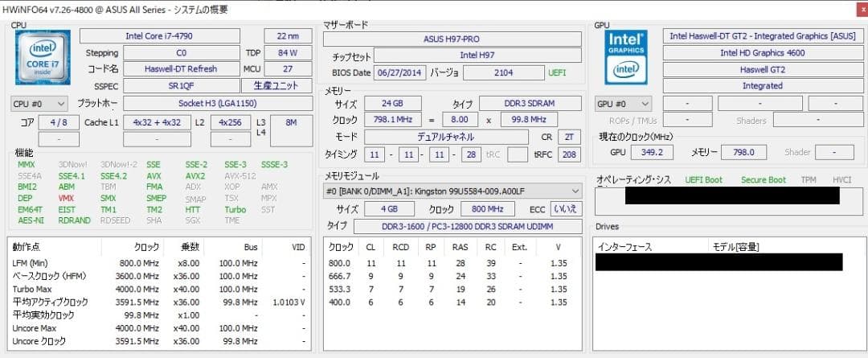Click the 4 / 8 cores field
The width and height of the screenshot is (868, 358).
(59, 122)
